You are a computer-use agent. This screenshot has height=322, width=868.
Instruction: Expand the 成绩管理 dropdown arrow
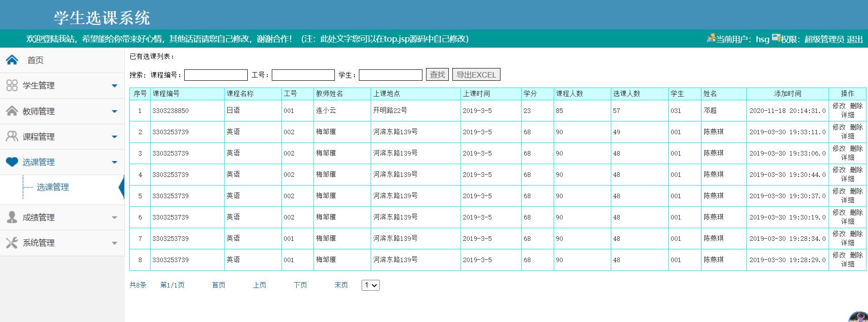114,218
